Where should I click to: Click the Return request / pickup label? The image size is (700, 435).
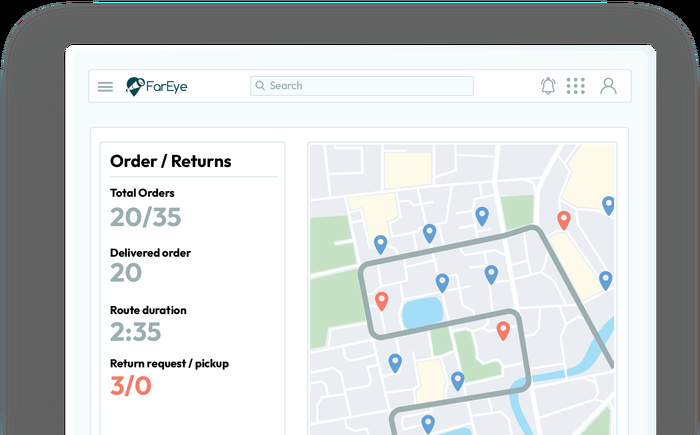click(169, 364)
